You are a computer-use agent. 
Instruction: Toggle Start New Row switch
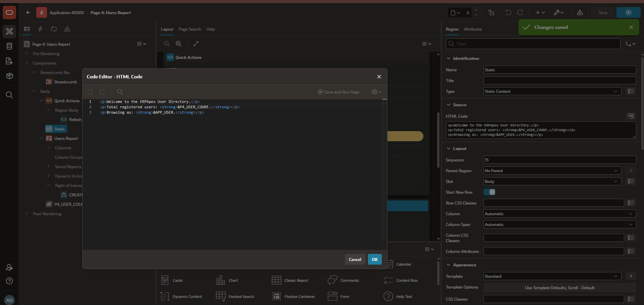tap(490, 192)
